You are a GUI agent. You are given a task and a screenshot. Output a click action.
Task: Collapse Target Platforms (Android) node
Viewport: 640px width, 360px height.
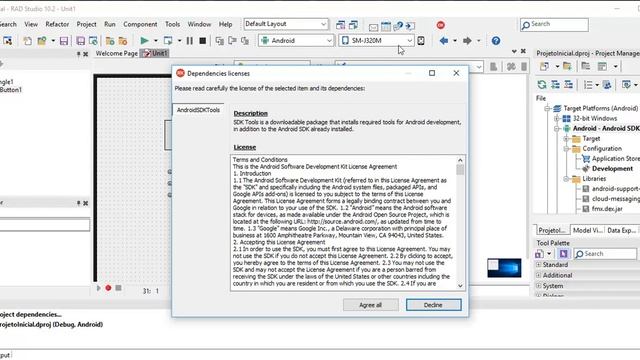pyautogui.click(x=547, y=109)
